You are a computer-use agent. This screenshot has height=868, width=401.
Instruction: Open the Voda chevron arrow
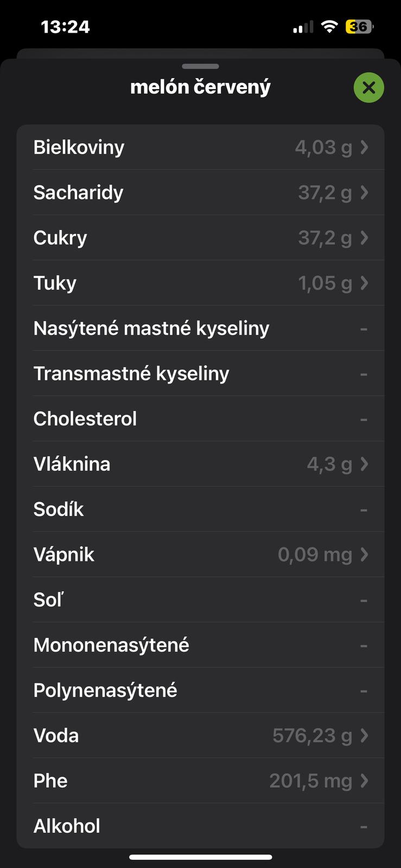point(365,736)
